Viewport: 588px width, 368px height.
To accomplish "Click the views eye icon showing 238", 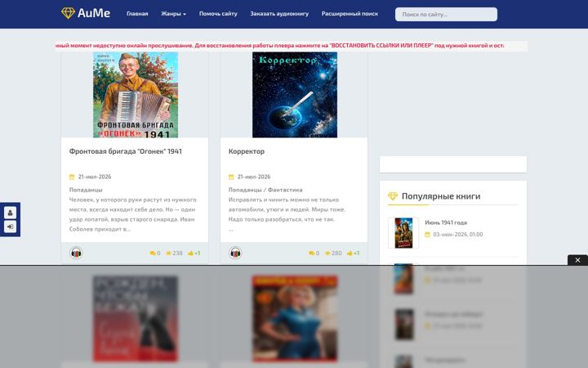I will (x=169, y=253).
